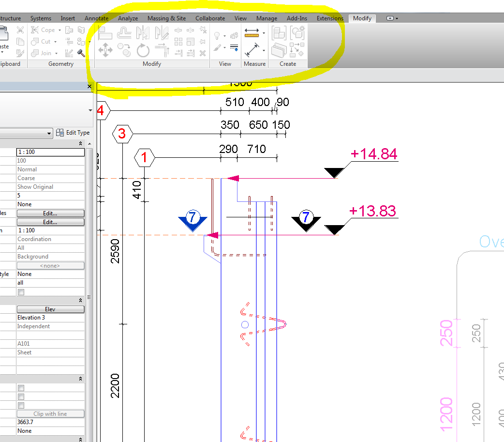Toggle the checkbox directly above Clip with line

point(21,405)
